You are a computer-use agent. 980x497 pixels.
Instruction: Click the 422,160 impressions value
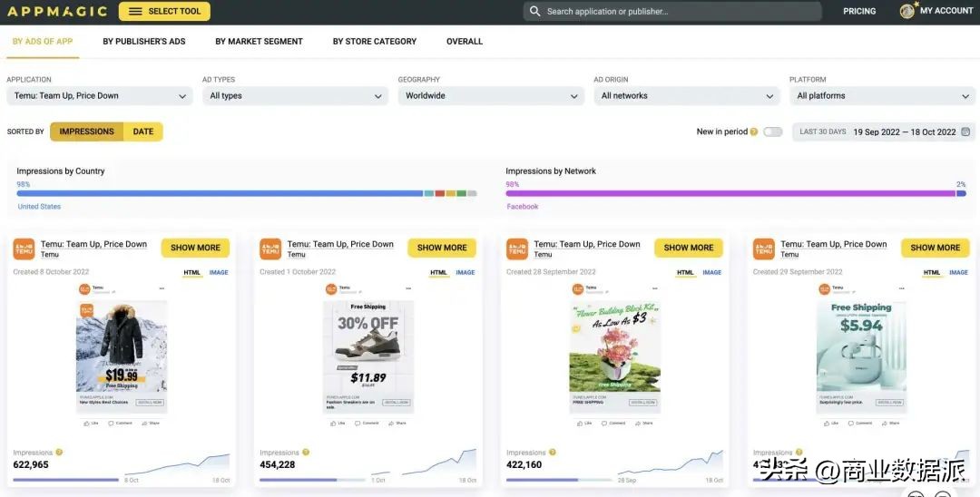(524, 465)
